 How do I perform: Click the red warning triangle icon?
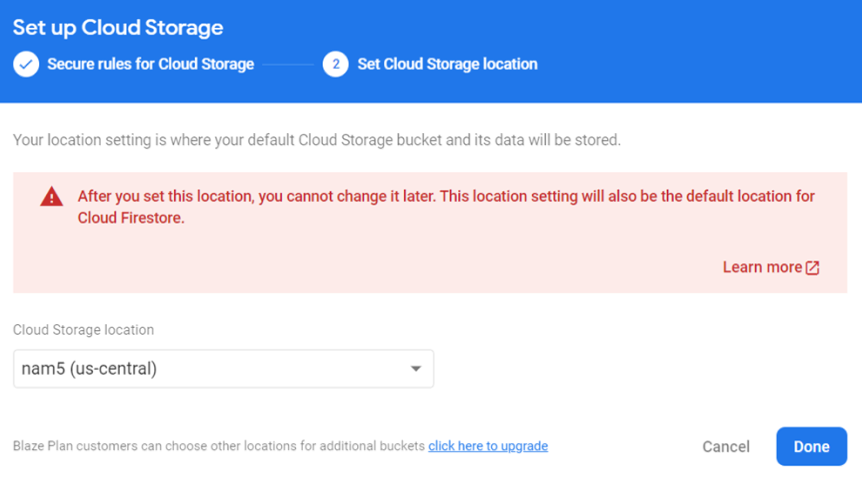[x=51, y=197]
